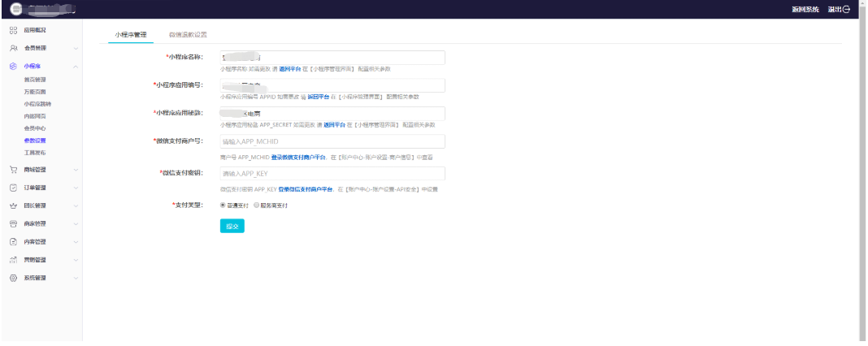The image size is (868, 346).
Task: Click 返回系统 in the header
Action: [805, 10]
